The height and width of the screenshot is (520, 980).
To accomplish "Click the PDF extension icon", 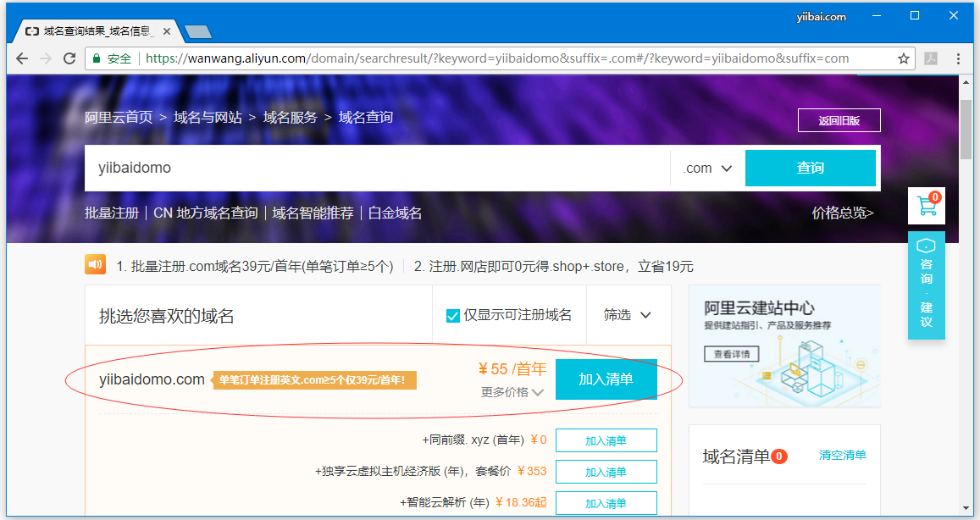I will tap(930, 58).
